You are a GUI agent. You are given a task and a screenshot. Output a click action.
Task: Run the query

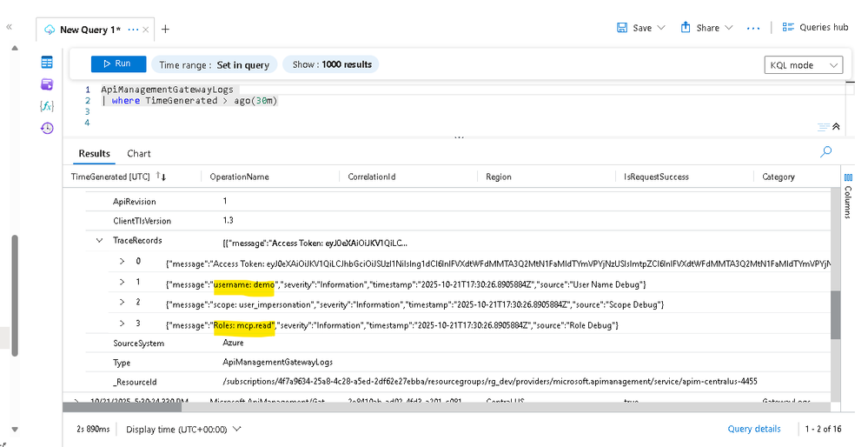click(118, 63)
